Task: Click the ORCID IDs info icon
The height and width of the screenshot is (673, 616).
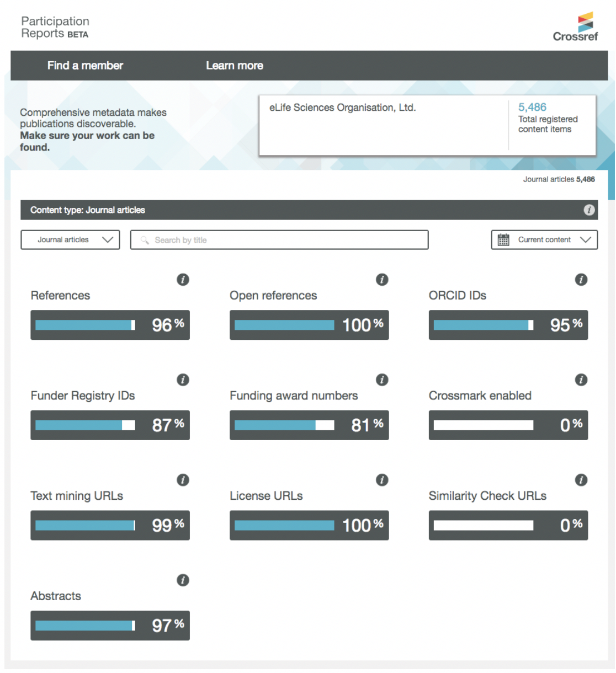Action: (x=581, y=280)
